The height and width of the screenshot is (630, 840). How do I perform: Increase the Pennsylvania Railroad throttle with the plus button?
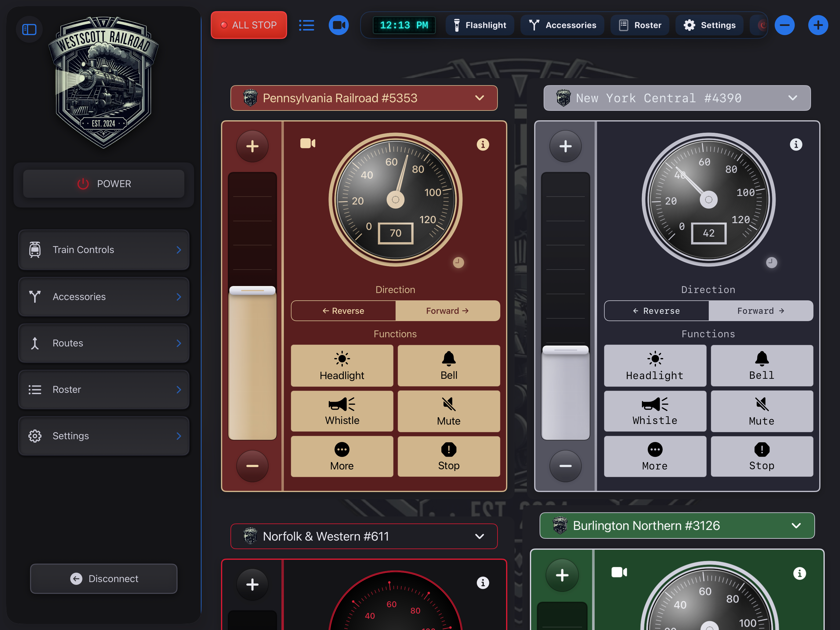[x=252, y=146]
